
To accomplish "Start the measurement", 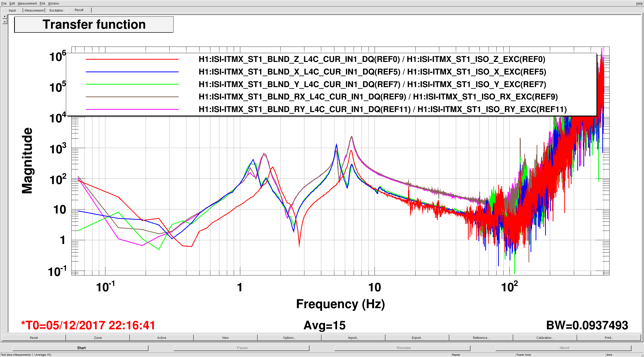I will [80, 348].
